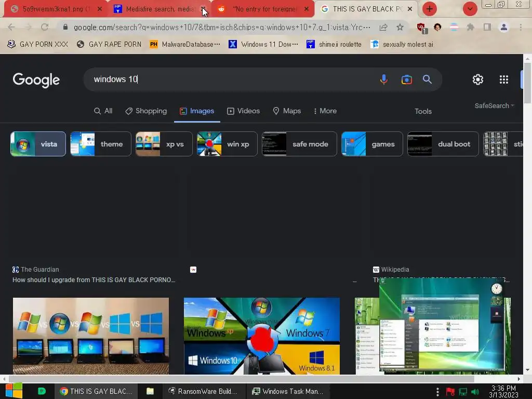Viewport: 532px width, 399px height.
Task: Close the Mediafire search tab
Action: (x=203, y=9)
